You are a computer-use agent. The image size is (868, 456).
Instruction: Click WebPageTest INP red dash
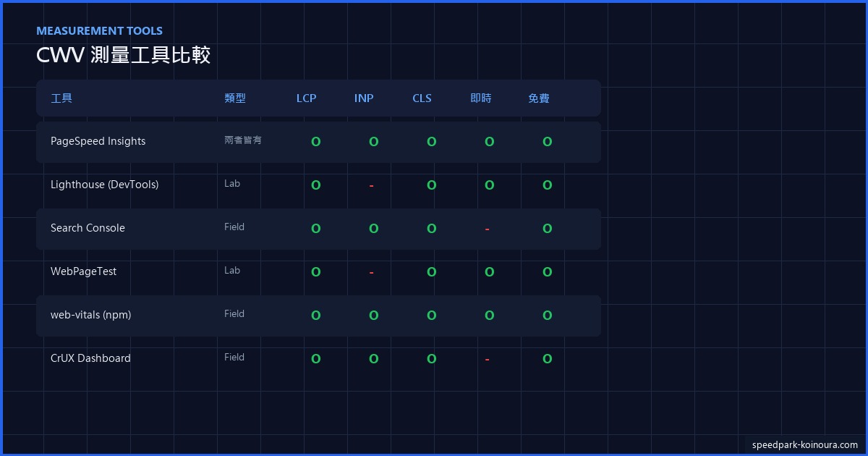tap(371, 273)
